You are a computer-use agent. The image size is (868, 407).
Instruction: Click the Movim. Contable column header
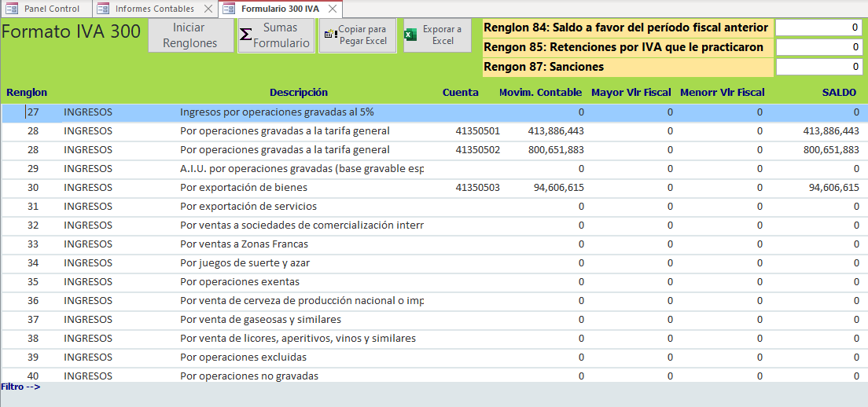pos(540,93)
